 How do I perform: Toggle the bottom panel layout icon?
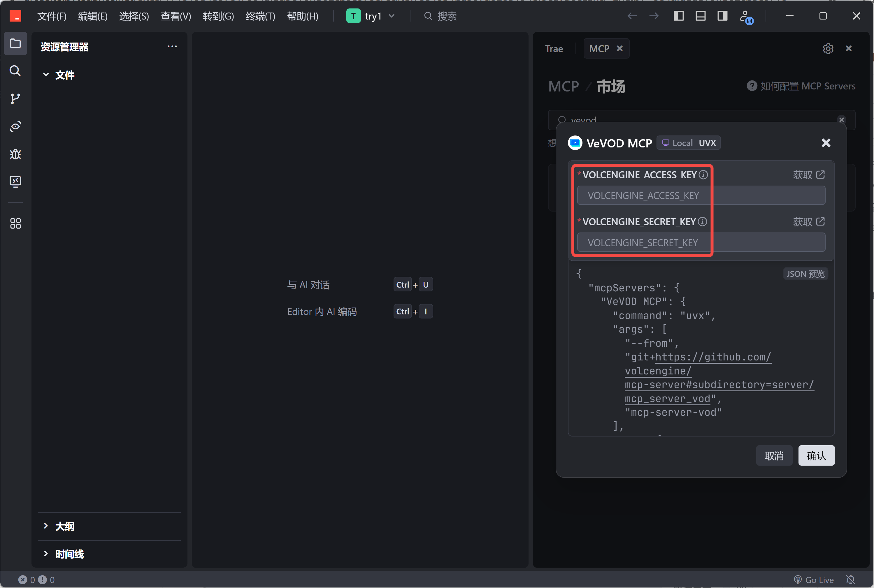(x=700, y=16)
